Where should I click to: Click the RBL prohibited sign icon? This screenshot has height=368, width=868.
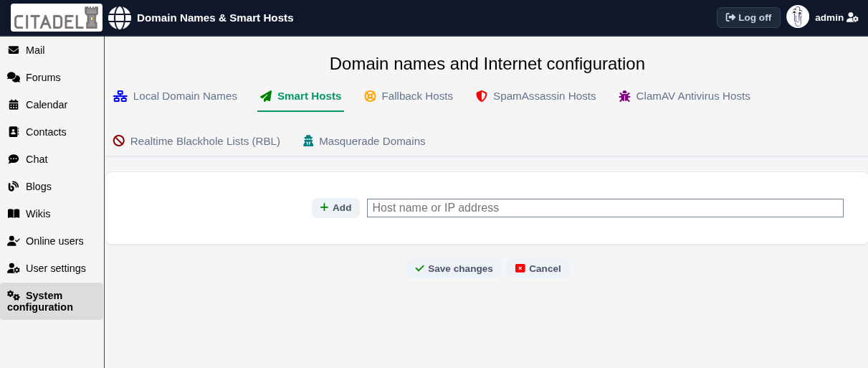click(x=119, y=141)
